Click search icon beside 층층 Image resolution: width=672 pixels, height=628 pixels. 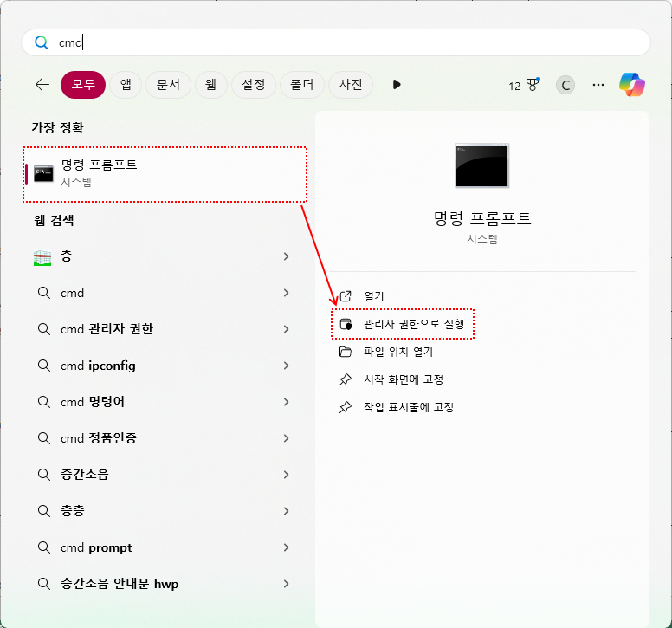click(43, 511)
